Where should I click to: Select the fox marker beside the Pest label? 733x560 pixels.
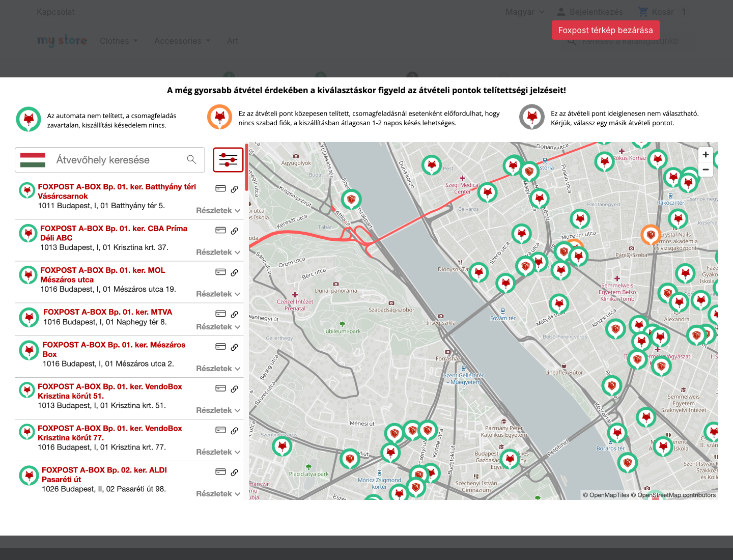click(x=432, y=165)
